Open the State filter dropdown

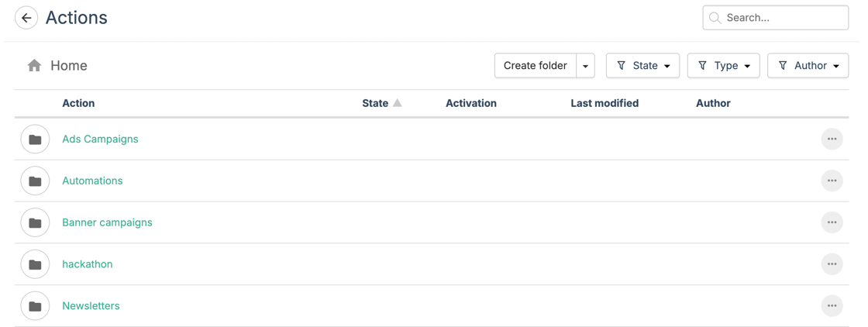tap(642, 66)
